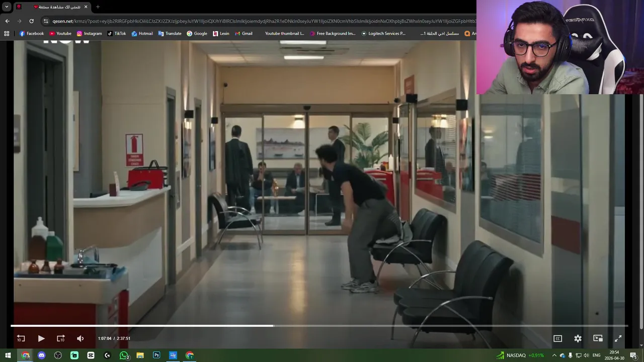Image resolution: width=644 pixels, height=362 pixels.
Task: Open the Windows Start menu
Action: 8,355
